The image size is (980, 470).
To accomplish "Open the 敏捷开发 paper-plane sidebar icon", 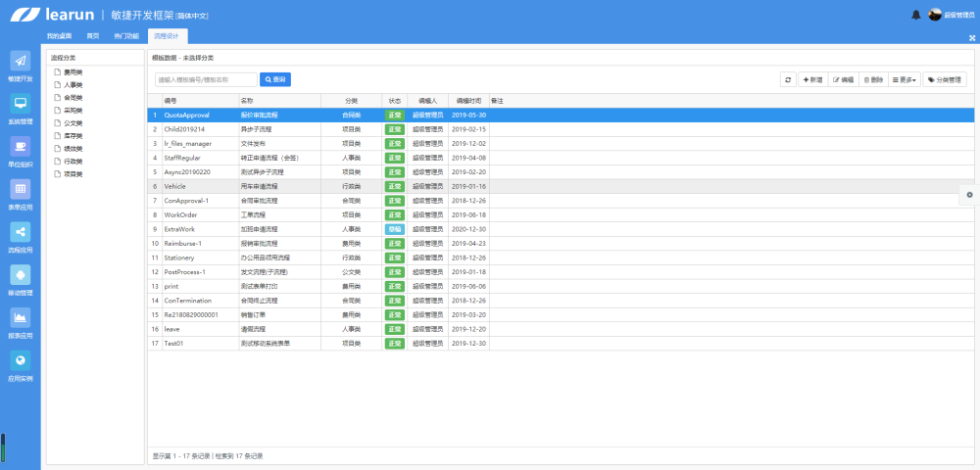I will (x=20, y=61).
